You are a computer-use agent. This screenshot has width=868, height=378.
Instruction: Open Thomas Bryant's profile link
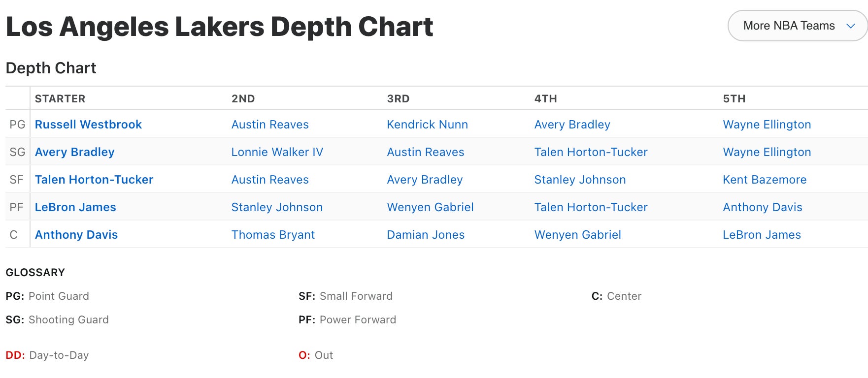click(273, 235)
